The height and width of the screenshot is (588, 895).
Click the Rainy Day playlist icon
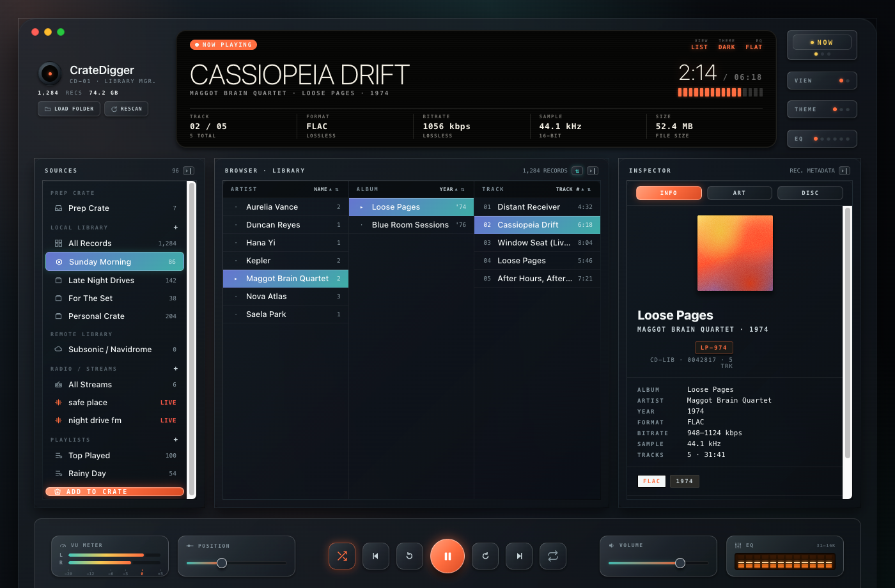pos(58,474)
